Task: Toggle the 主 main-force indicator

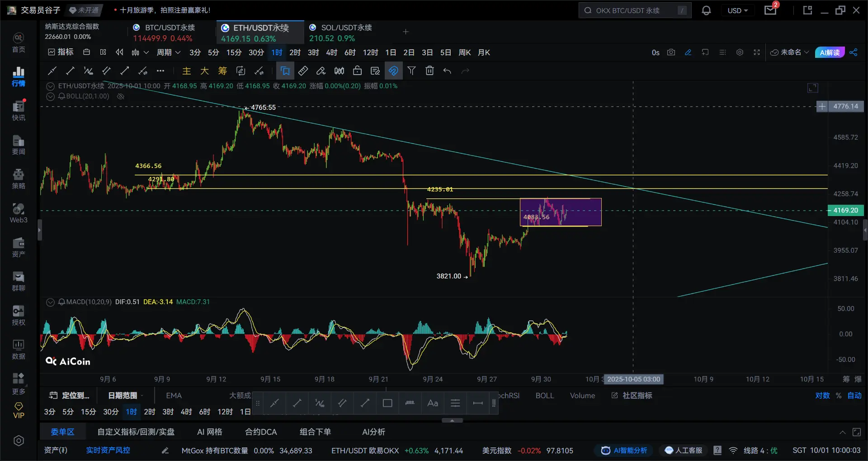Action: pyautogui.click(x=186, y=71)
